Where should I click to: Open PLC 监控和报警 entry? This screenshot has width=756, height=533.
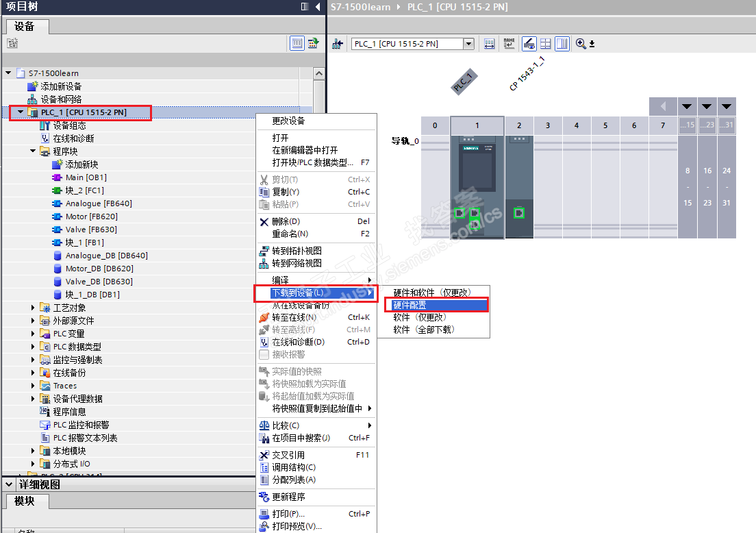[81, 425]
